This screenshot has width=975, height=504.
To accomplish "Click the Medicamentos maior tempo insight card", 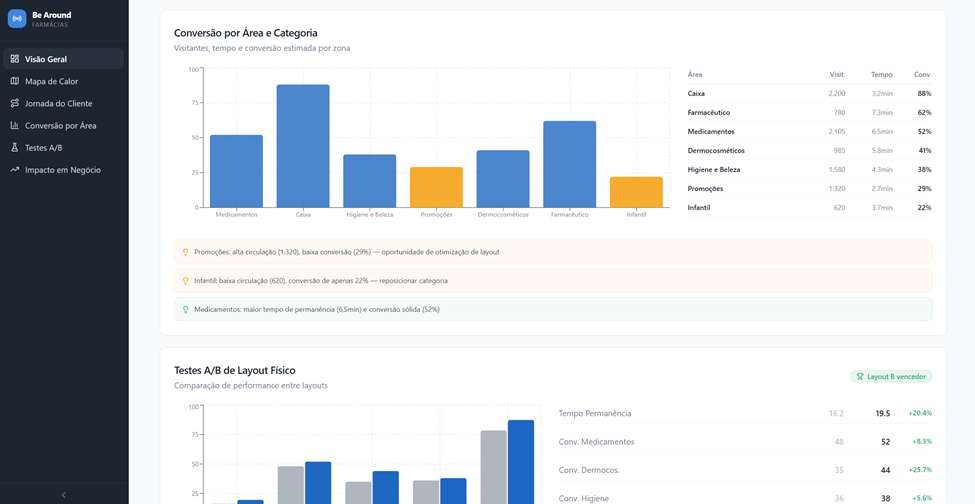I will [x=553, y=309].
